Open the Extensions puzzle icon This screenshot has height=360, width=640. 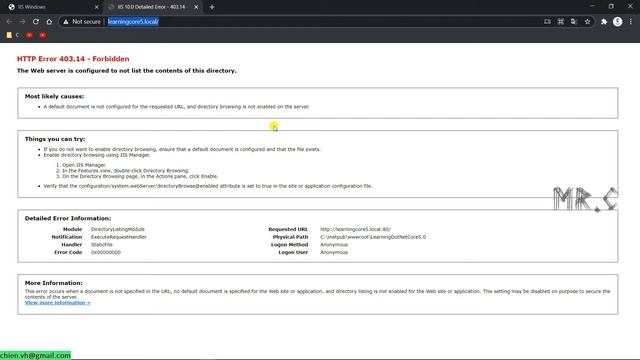[x=604, y=22]
